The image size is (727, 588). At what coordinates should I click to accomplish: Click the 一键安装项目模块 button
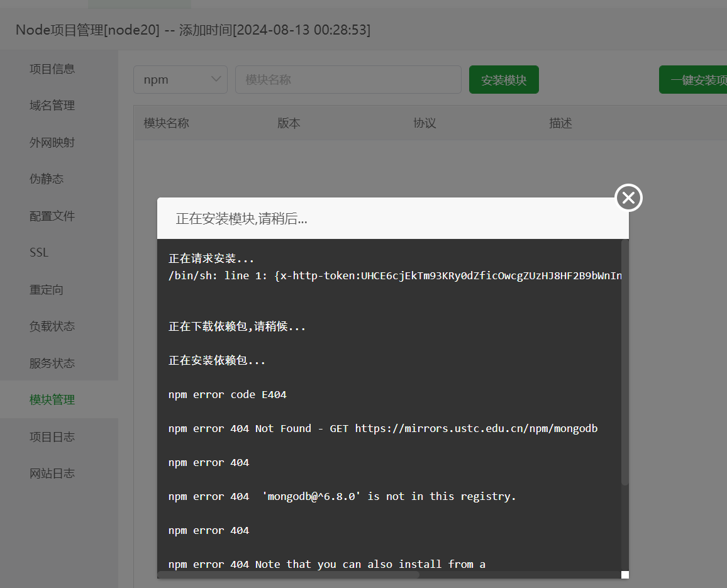[693, 80]
